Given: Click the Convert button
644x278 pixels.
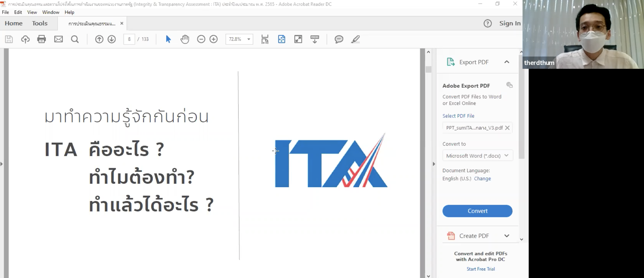Looking at the screenshot, I should pyautogui.click(x=477, y=211).
